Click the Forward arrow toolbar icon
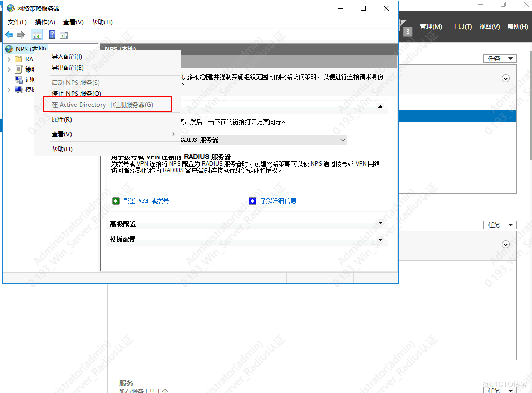Viewport: 532px width, 393px height. (21, 34)
